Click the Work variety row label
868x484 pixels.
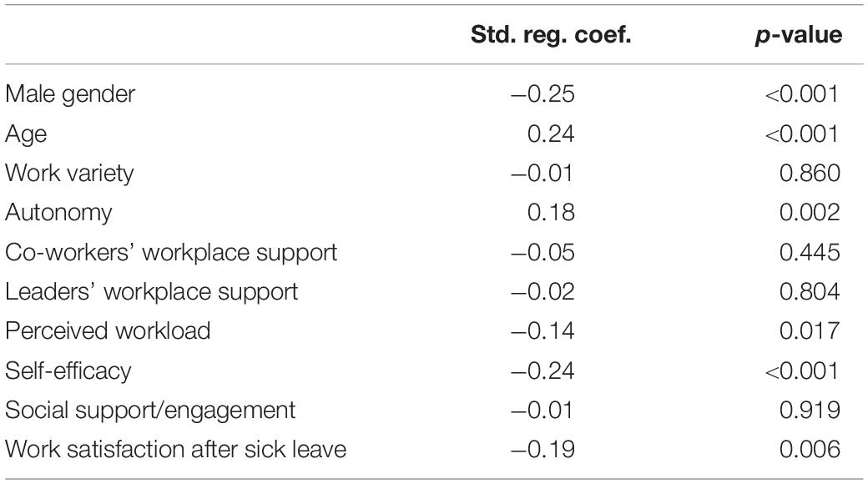tap(69, 174)
